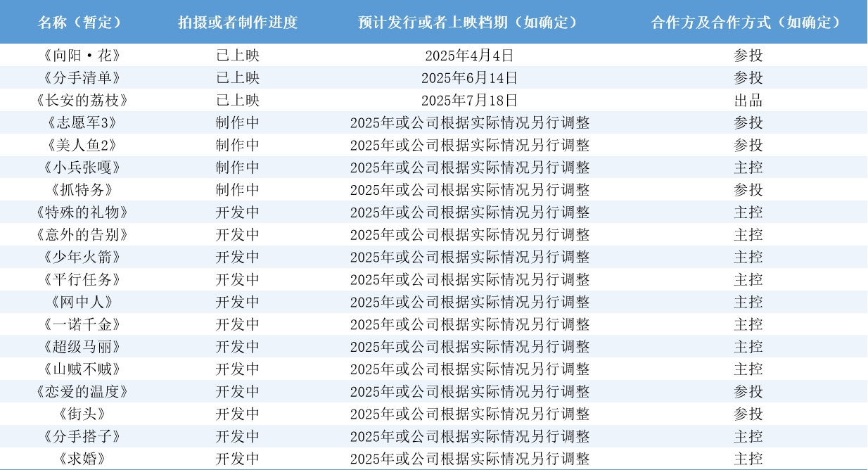Click 开发中 in the 《求婚》 row
The width and height of the screenshot is (868, 470).
coord(238,459)
